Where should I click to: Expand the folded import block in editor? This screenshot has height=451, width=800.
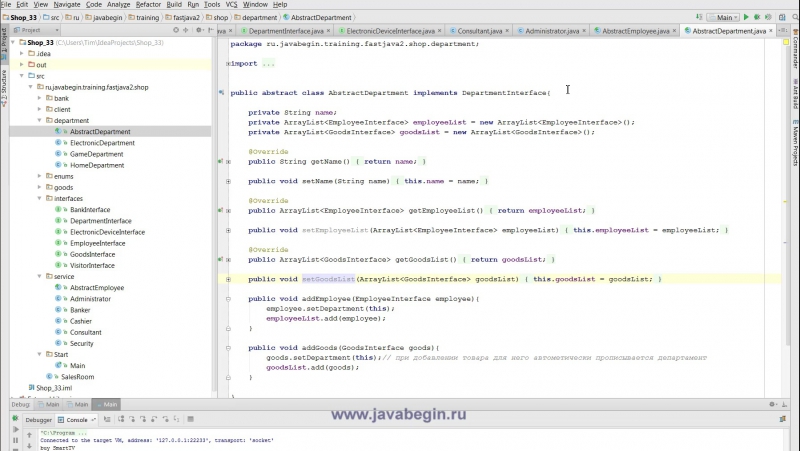point(229,63)
